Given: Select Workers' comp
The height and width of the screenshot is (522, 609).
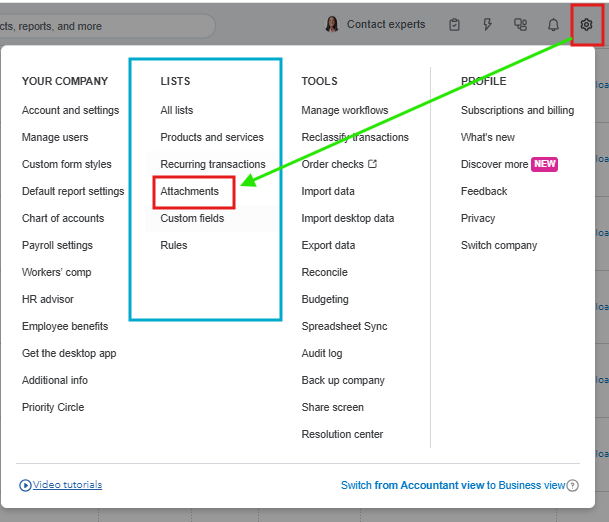Looking at the screenshot, I should 56,272.
